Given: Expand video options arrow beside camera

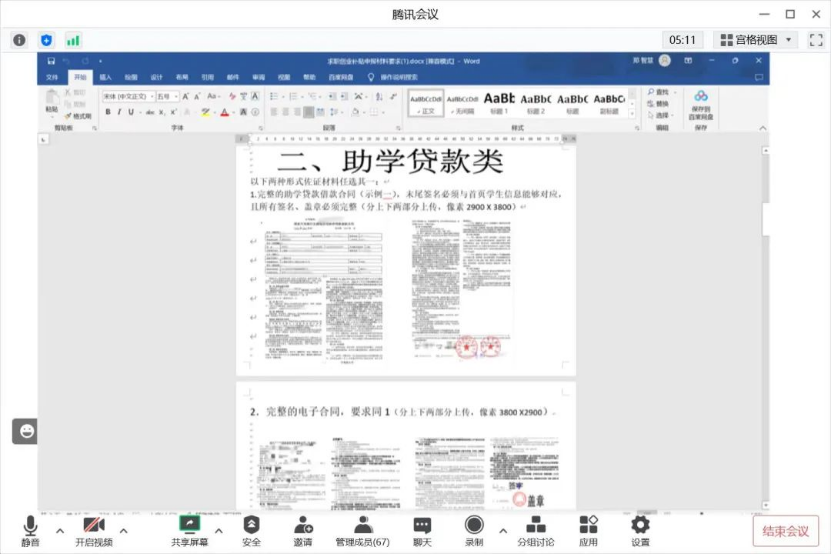Looking at the screenshot, I should tap(124, 530).
